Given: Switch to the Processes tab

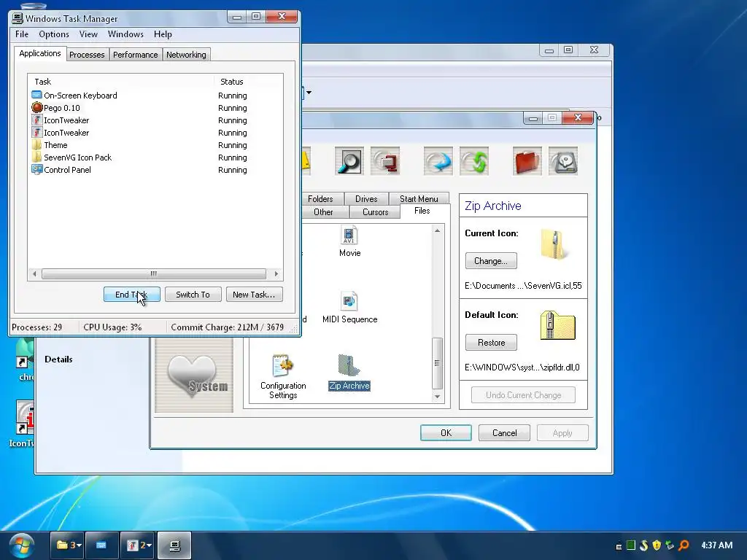Looking at the screenshot, I should [88, 55].
